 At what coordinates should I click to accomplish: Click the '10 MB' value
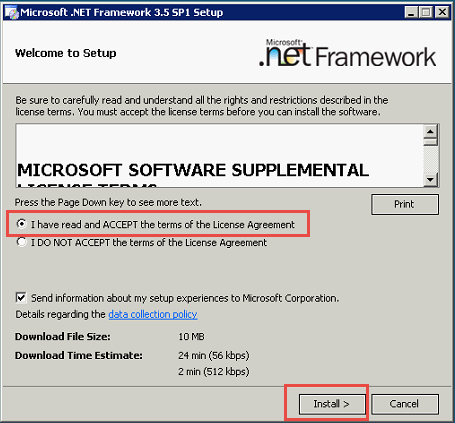[x=191, y=337]
